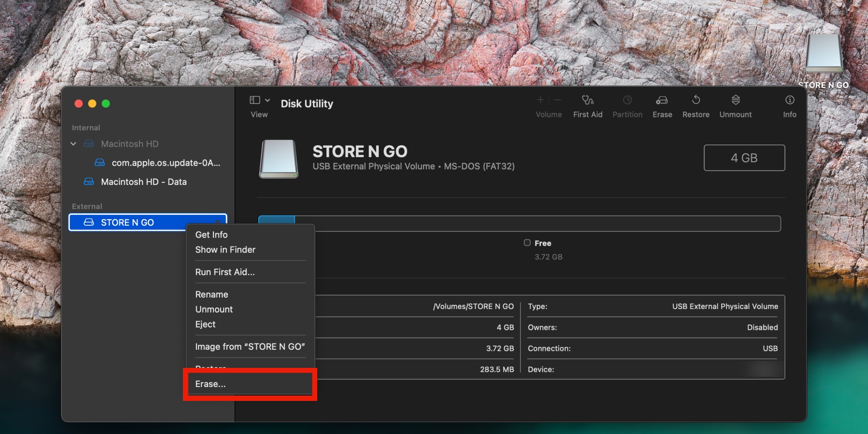Image resolution: width=868 pixels, height=434 pixels.
Task: Open the View options dropdown chevron
Action: 268,100
